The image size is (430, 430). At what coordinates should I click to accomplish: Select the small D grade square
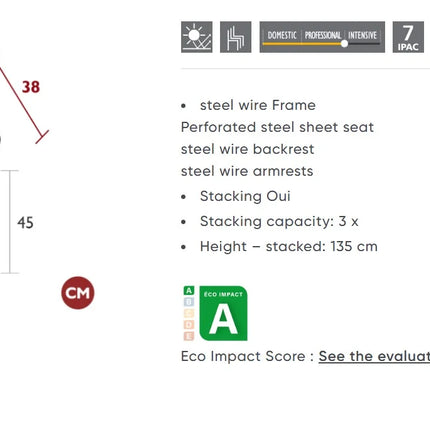(189, 324)
